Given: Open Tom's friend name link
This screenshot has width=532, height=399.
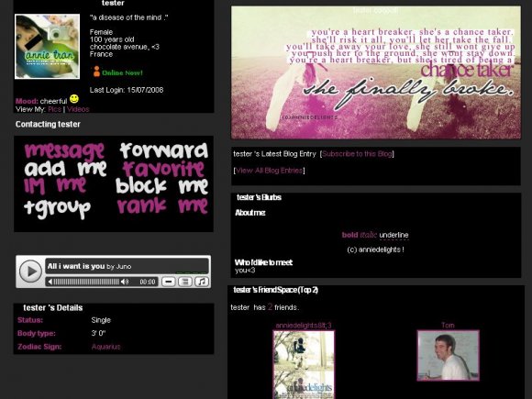Looking at the screenshot, I should pyautogui.click(x=448, y=325).
